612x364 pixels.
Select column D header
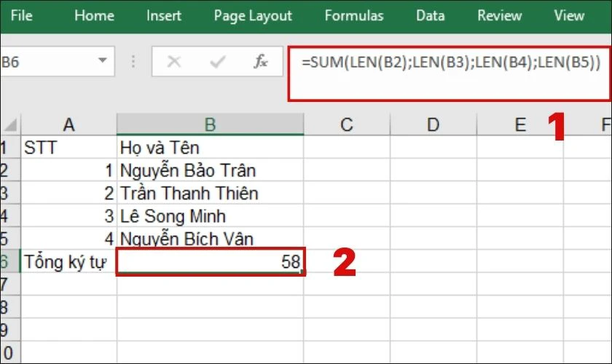click(433, 124)
